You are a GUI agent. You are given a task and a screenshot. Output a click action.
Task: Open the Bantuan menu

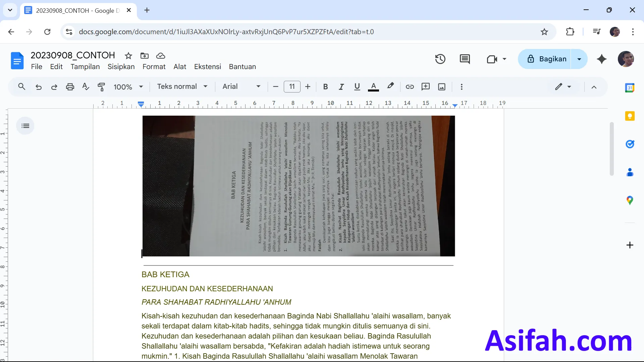click(x=243, y=67)
